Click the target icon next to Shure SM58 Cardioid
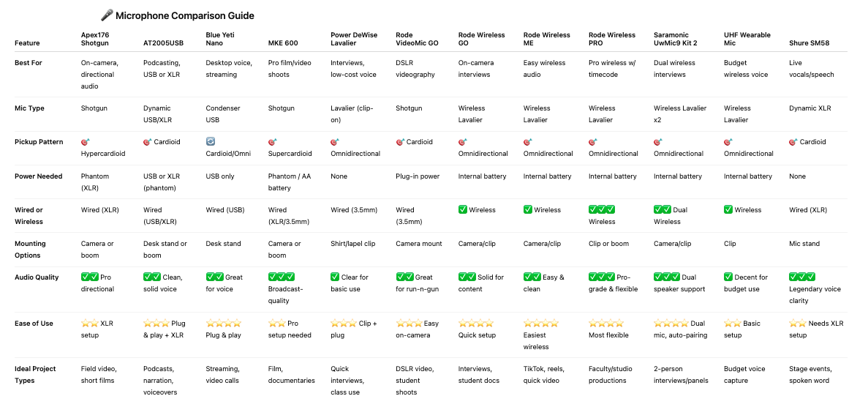This screenshot has width=868, height=418. tap(794, 142)
